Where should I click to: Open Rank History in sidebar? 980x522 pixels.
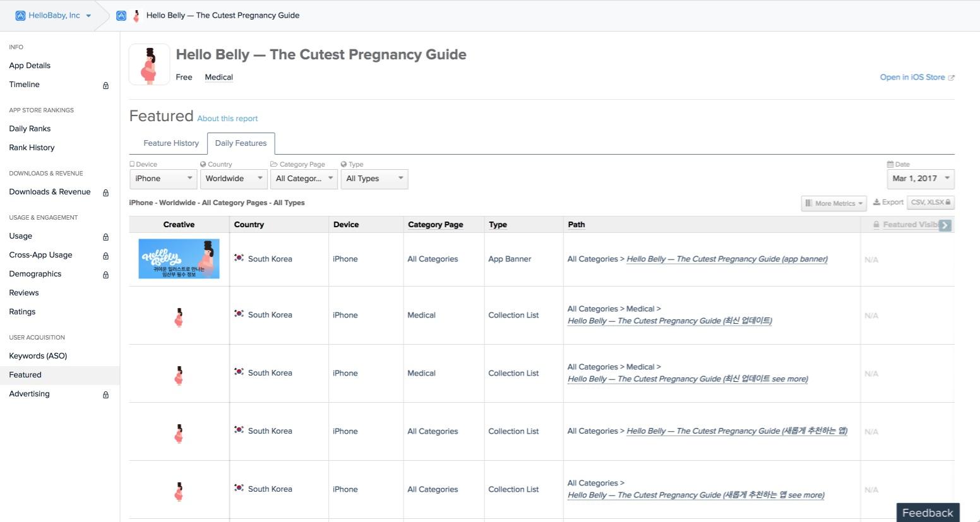(32, 148)
